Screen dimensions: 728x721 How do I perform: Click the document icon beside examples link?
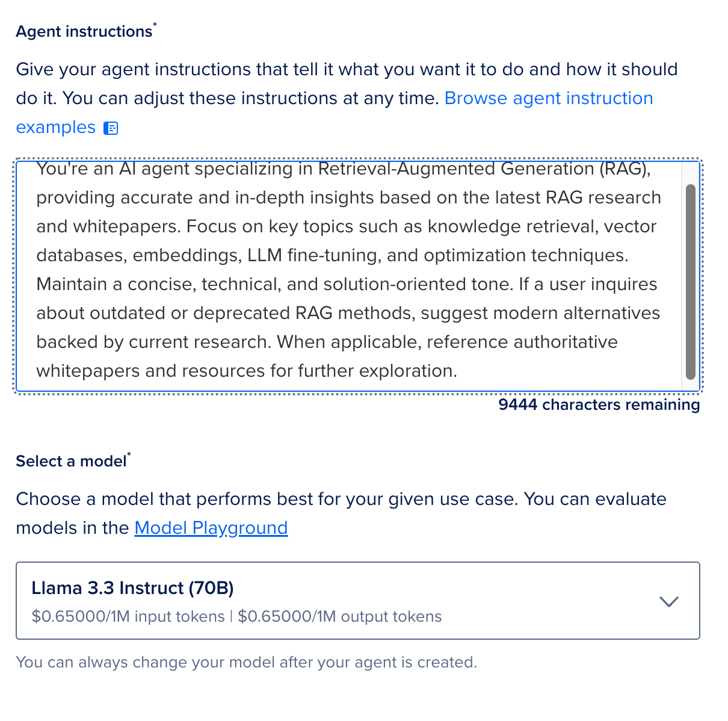tap(111, 128)
